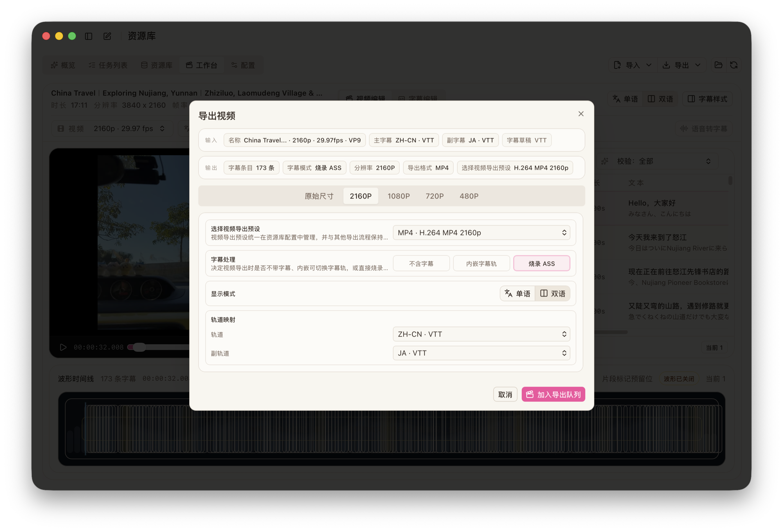Open the MP4 H.264 export preset dropdown
This screenshot has height=532, width=783.
click(481, 232)
